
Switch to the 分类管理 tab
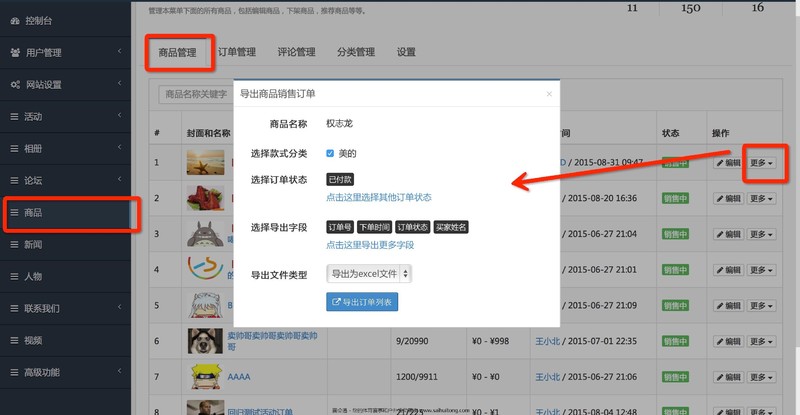coord(356,52)
